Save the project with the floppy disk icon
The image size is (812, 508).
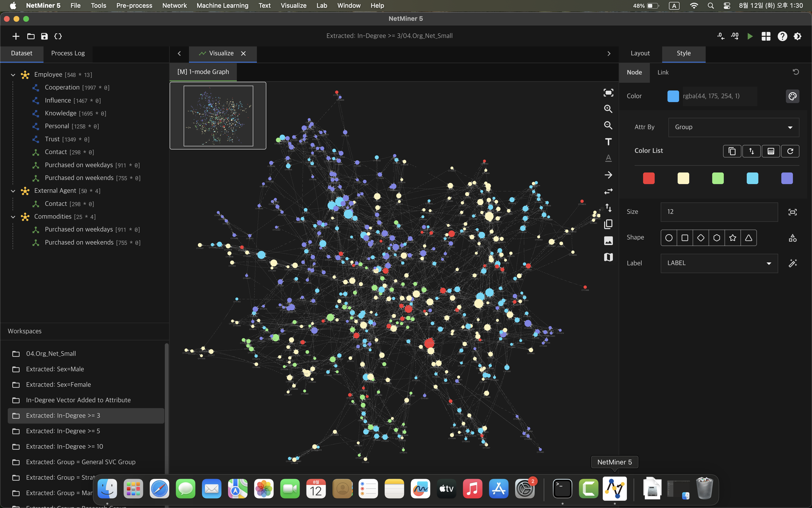(x=44, y=36)
